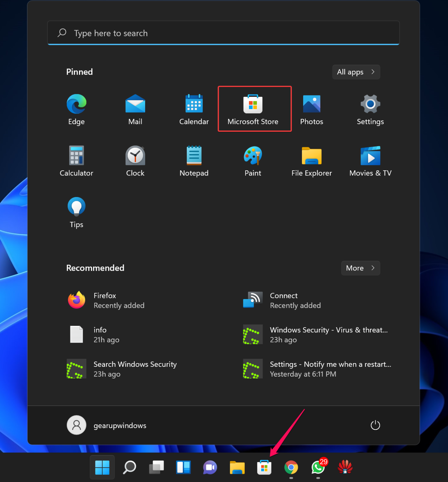Open Windows Security - Virus & threat item

tap(315, 335)
